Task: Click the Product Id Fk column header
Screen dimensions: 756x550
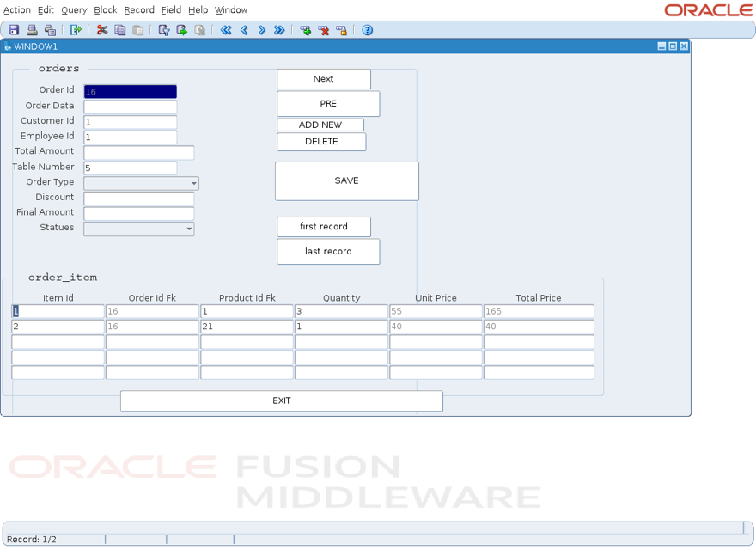Action: click(x=247, y=297)
